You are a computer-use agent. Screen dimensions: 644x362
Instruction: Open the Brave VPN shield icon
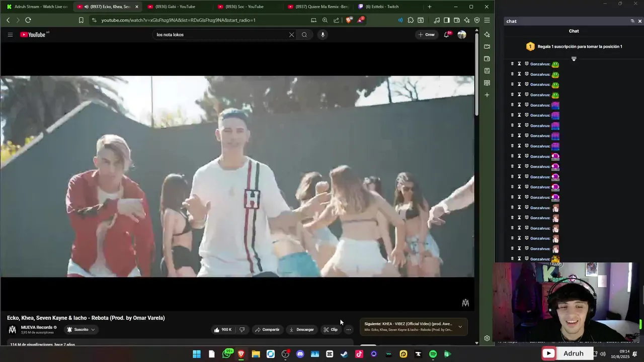[x=477, y=20]
